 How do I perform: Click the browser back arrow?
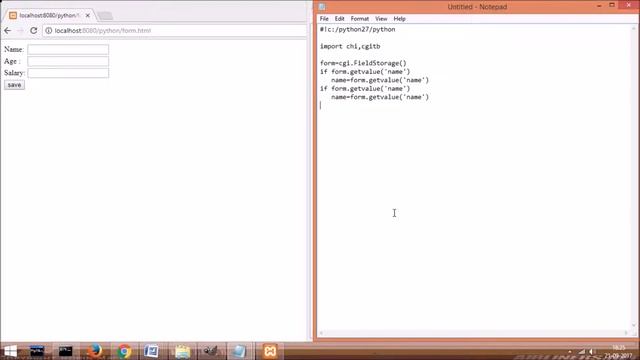[x=8, y=31]
